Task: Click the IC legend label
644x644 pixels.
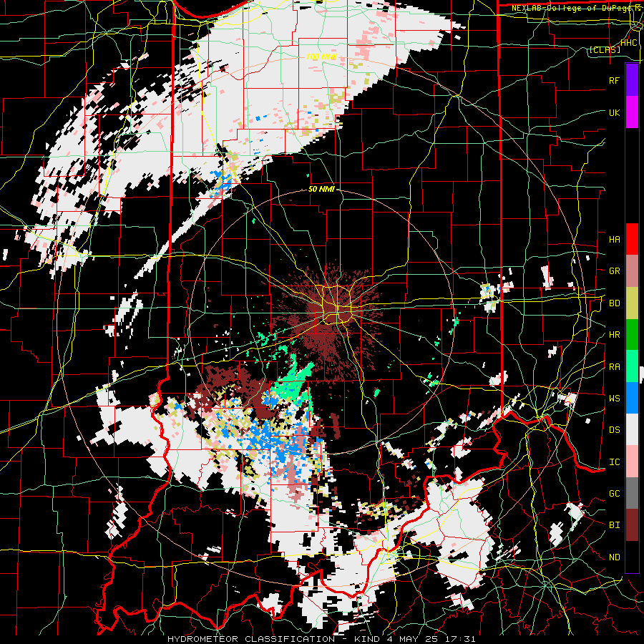Action: click(x=614, y=462)
